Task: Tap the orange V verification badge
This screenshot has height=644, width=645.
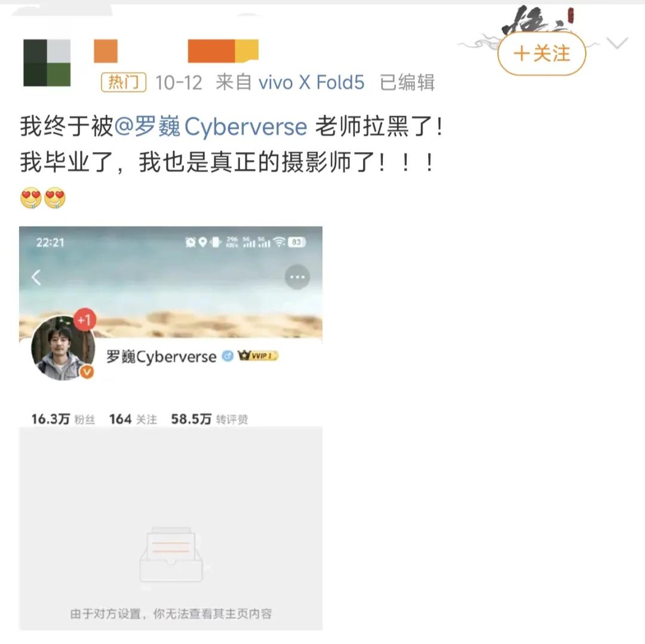Action: pos(87,372)
